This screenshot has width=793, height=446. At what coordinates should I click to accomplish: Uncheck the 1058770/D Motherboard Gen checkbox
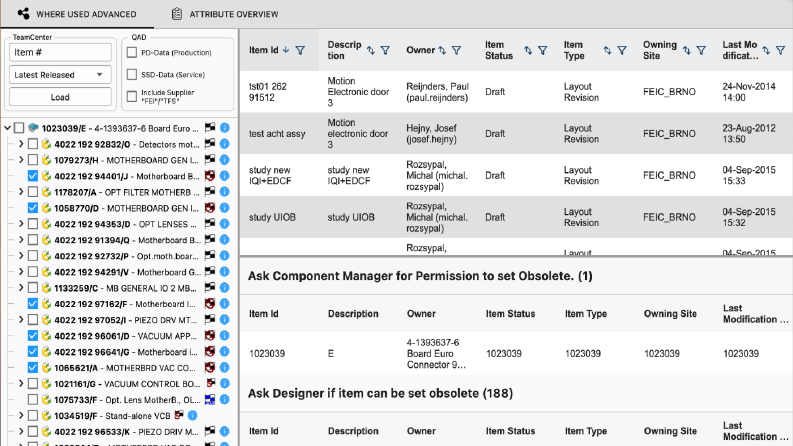click(x=33, y=208)
